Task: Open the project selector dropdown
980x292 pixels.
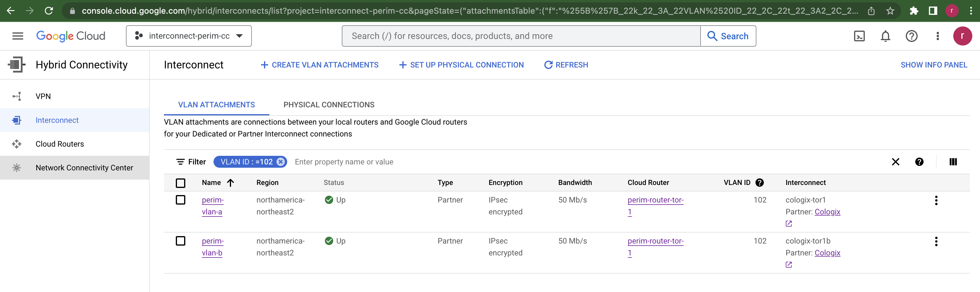Action: click(x=189, y=36)
